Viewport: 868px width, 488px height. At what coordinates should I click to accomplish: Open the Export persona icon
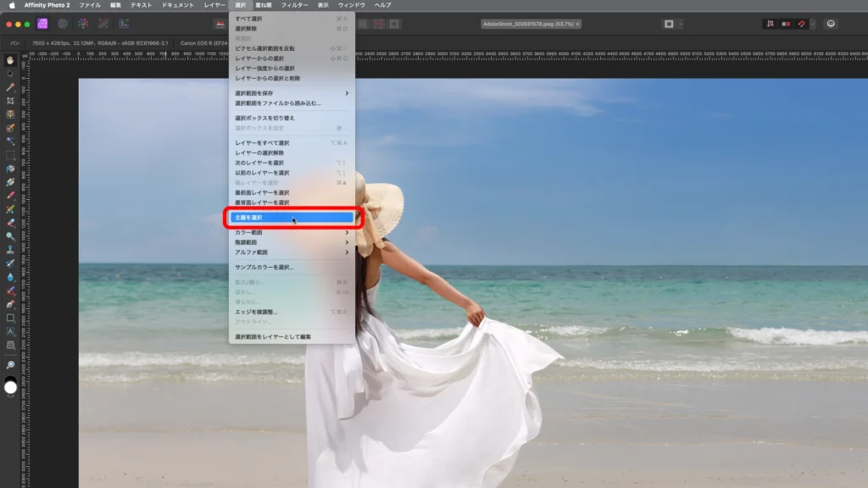click(124, 24)
